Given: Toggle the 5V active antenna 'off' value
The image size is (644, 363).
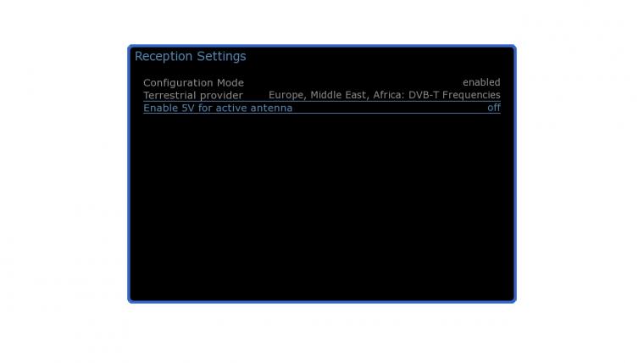Looking at the screenshot, I should click(494, 108).
